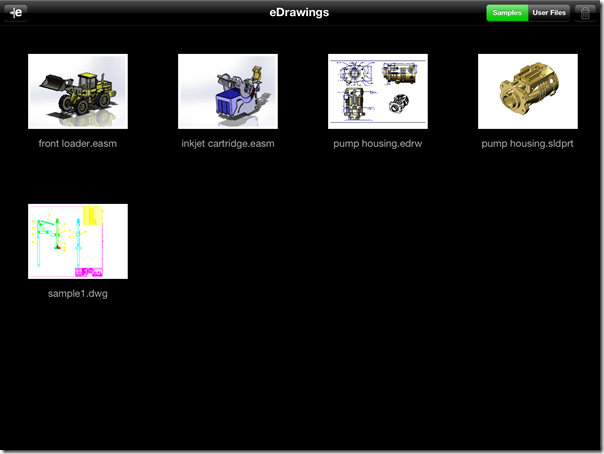Select the 'sample1.dwg' file name

(x=77, y=294)
